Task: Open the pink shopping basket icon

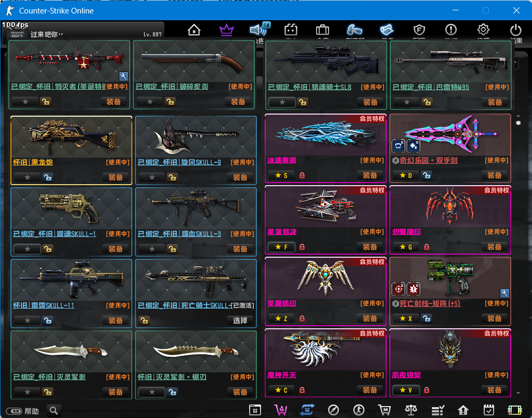Action: (281, 410)
